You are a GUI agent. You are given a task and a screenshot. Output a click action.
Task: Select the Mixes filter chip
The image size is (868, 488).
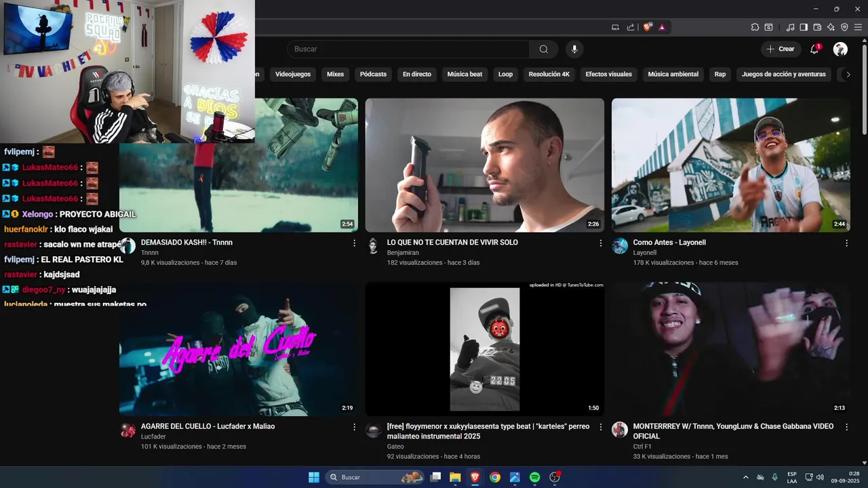click(x=335, y=75)
